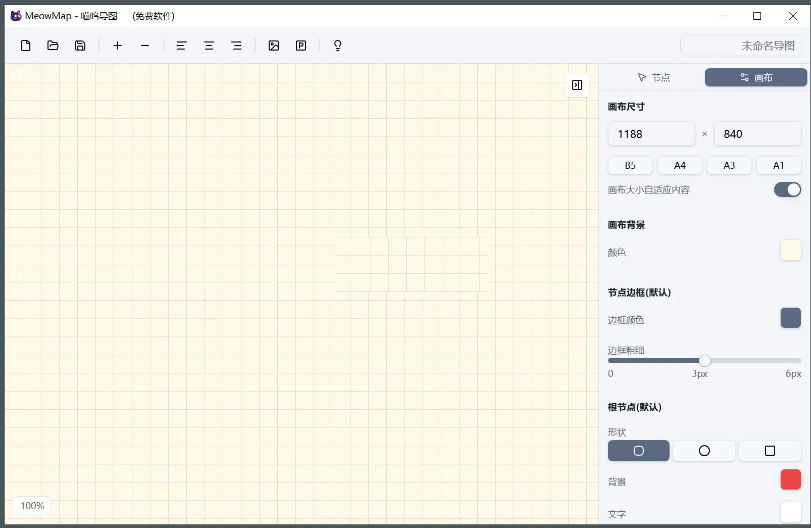Set canvas size to B5
811x528 pixels.
point(630,165)
